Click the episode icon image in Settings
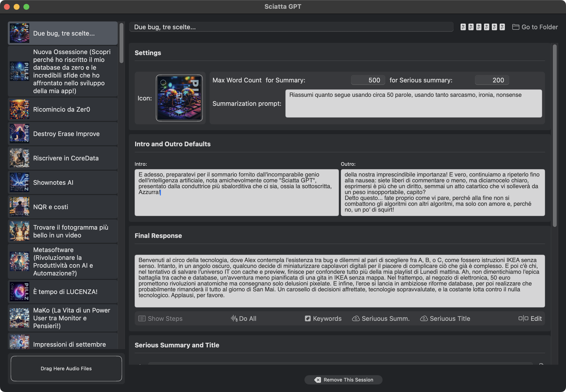Viewport: 566px width, 392px height. point(179,98)
